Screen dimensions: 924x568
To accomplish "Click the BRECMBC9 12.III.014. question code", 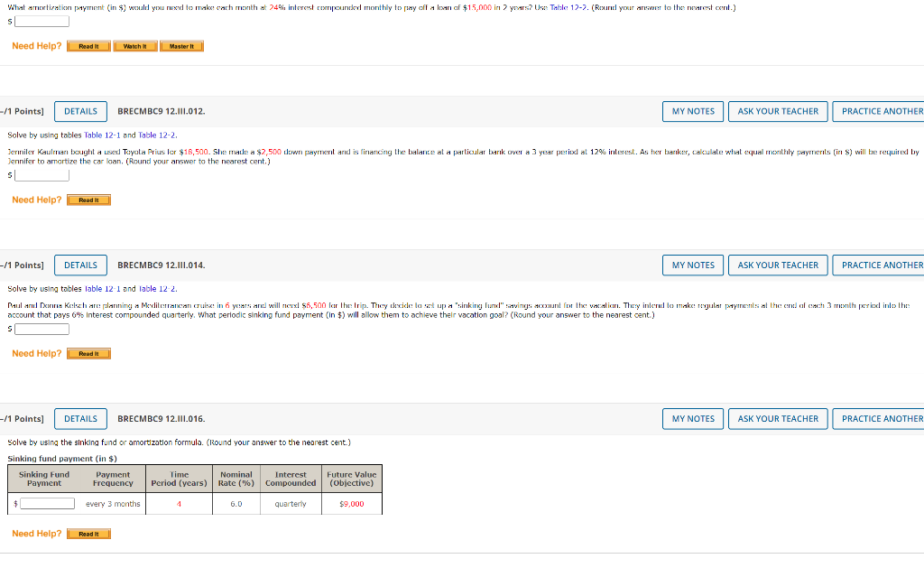I will click(x=162, y=265).
